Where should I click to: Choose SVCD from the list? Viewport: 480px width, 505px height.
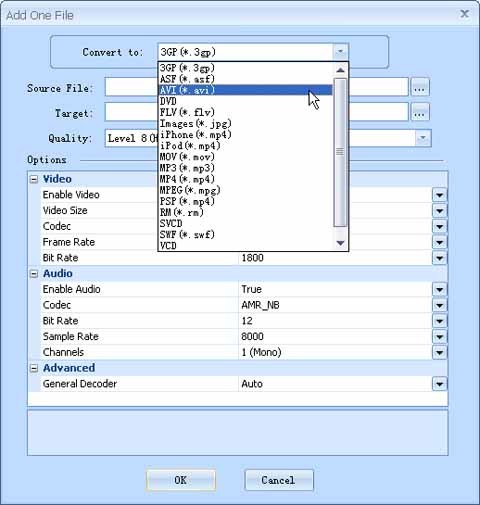click(x=246, y=223)
